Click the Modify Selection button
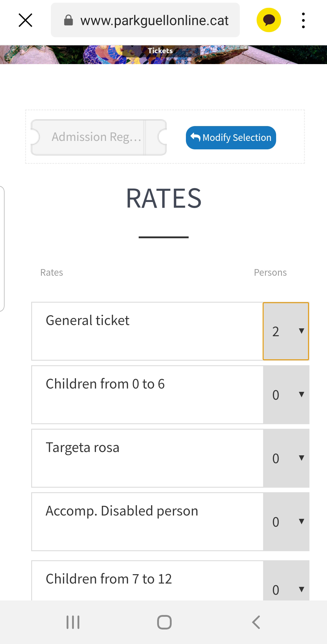327x644 pixels. 231,138
